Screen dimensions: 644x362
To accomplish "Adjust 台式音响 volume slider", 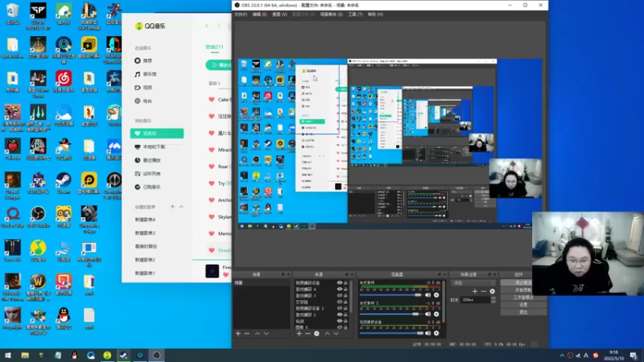I will [x=391, y=295].
